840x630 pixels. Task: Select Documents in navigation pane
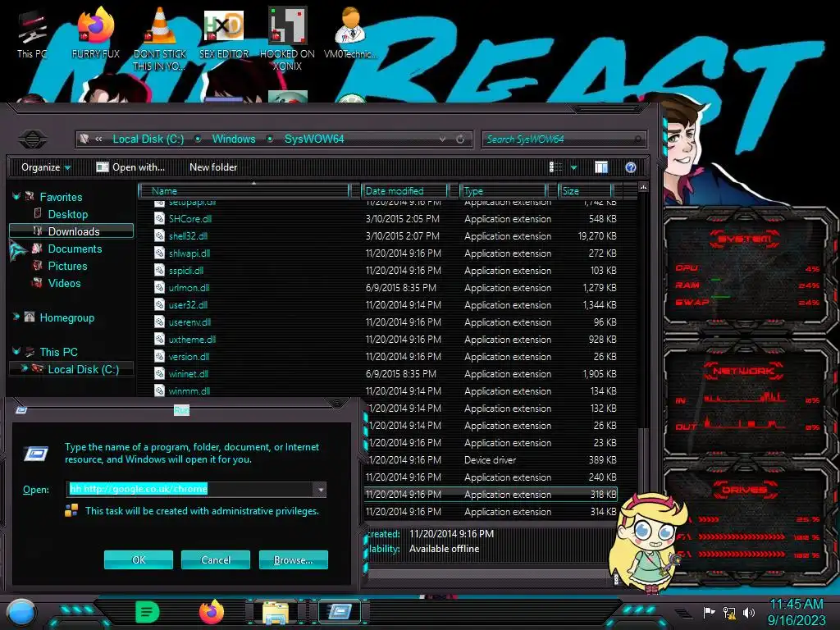(75, 249)
